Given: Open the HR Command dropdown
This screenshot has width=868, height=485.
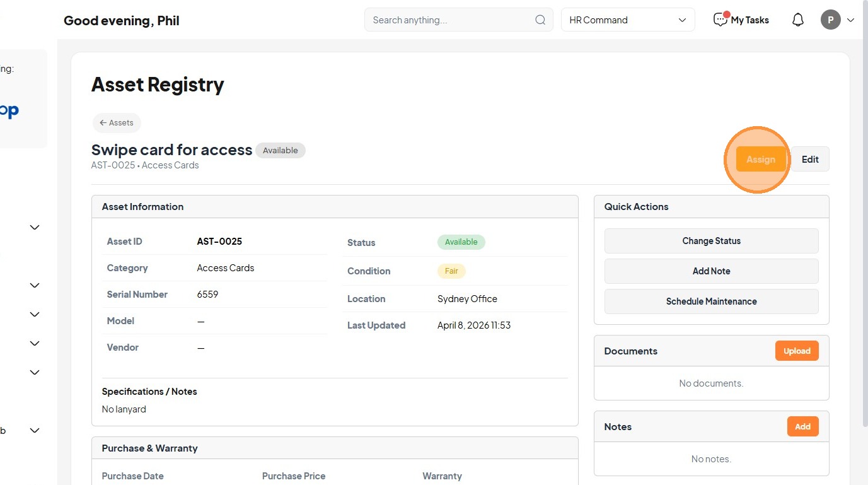Looking at the screenshot, I should 628,20.
